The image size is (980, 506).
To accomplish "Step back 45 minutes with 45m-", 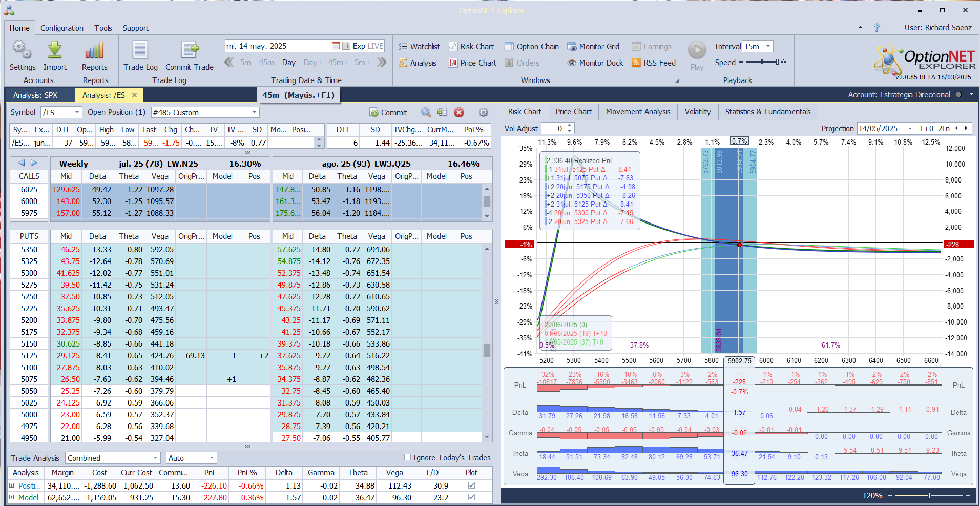I will 267,63.
